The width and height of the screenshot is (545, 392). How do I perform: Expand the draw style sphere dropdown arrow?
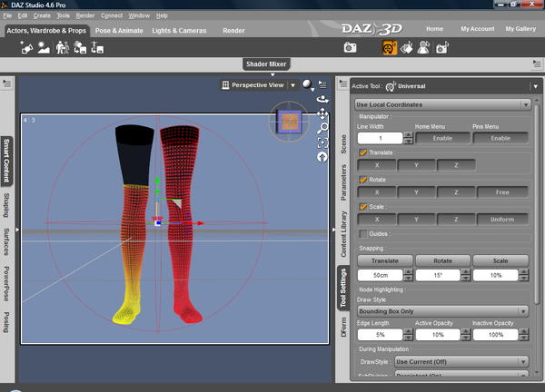click(312, 90)
